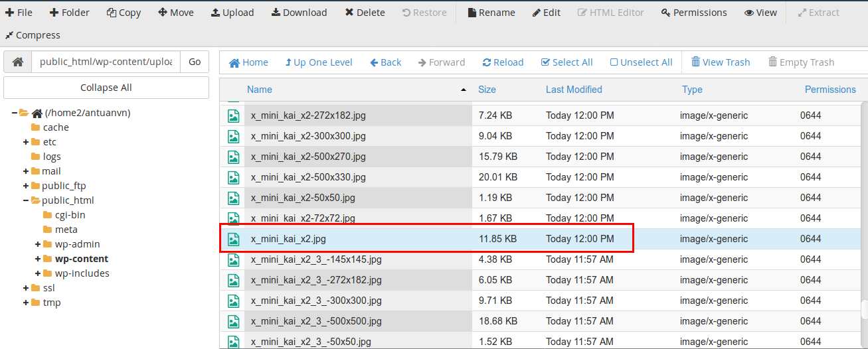Click the View toolbar button

[x=760, y=13]
